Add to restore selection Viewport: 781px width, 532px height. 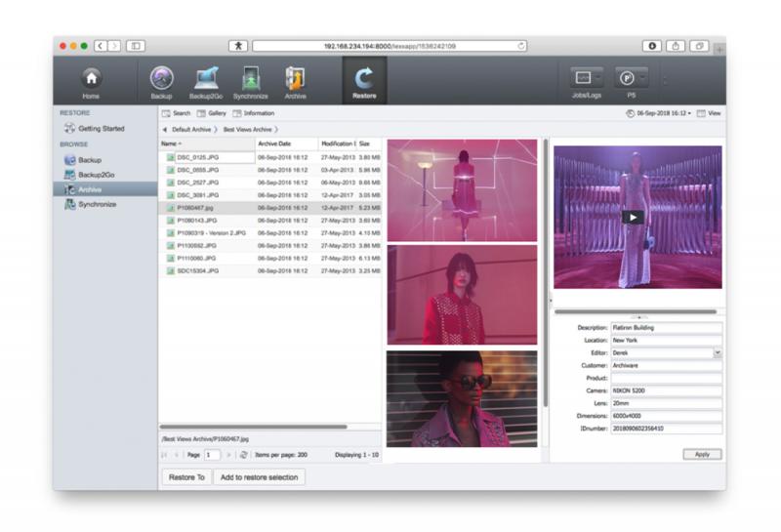pos(259,477)
